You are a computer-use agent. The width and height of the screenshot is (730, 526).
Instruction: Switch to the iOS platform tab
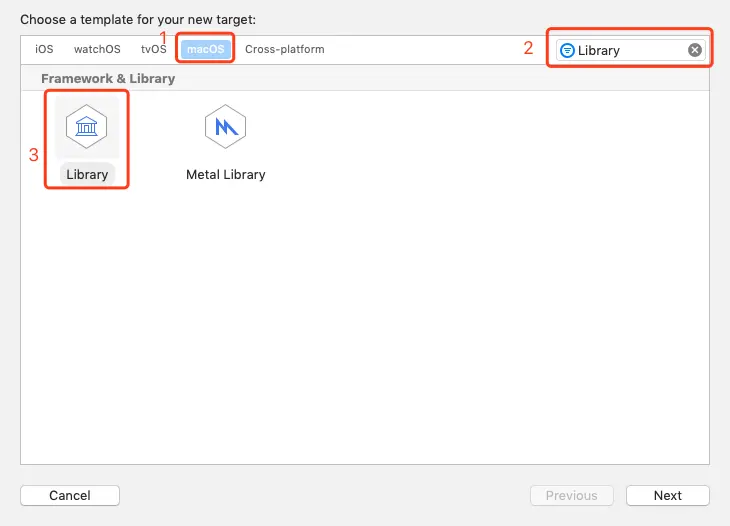coord(44,49)
